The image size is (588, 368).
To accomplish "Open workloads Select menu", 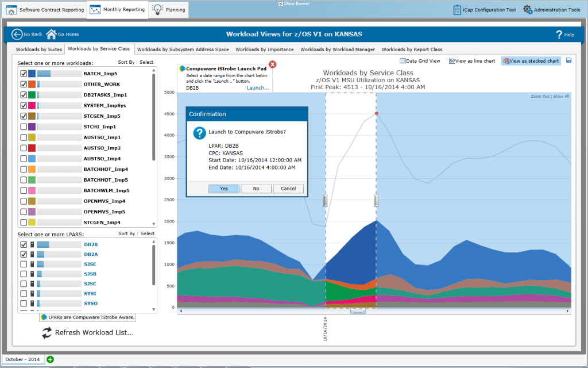I will click(x=146, y=62).
